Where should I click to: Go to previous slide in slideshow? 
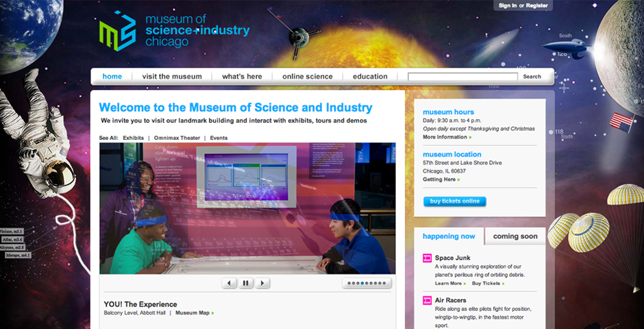coord(230,283)
